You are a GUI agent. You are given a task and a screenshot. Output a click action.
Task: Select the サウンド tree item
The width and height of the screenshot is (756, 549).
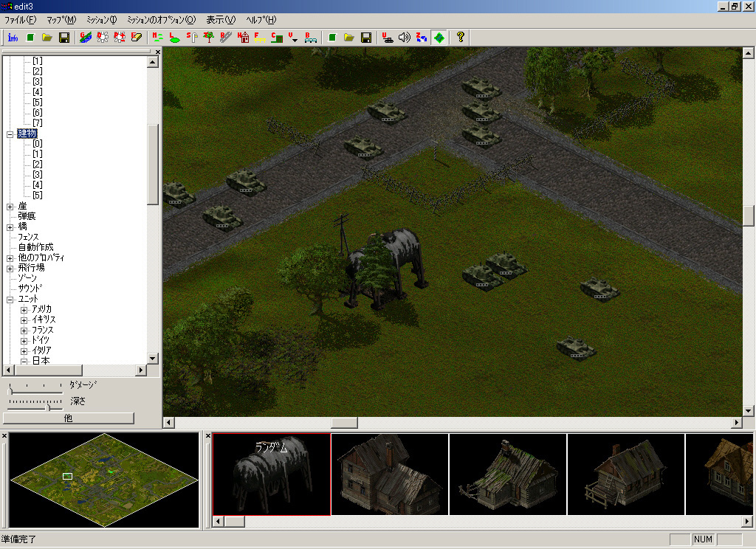pos(30,289)
